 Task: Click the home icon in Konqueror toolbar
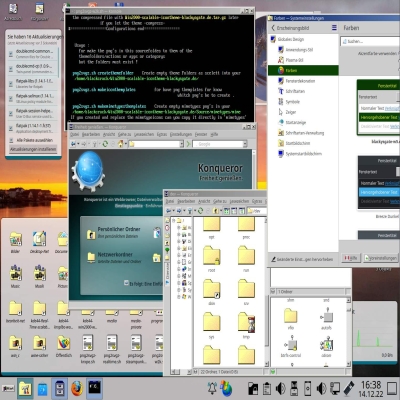pos(120,144)
